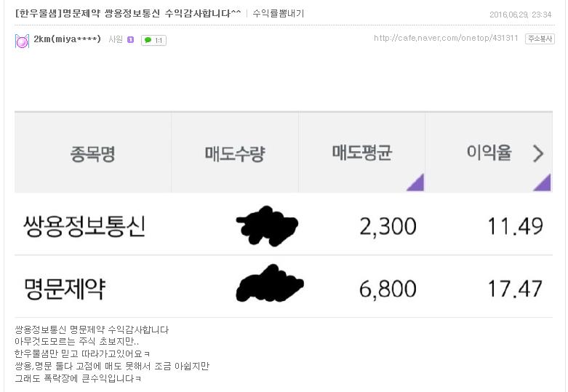Click the 주소복사 copy address button

click(x=540, y=39)
